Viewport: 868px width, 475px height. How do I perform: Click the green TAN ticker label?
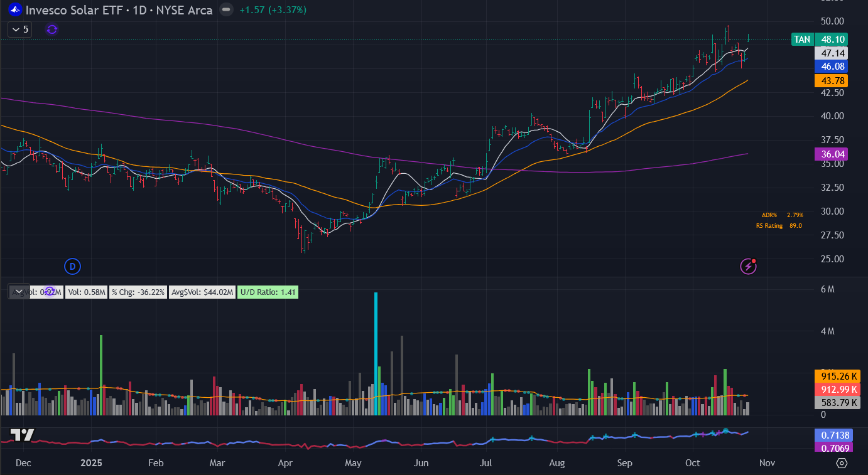(802, 40)
